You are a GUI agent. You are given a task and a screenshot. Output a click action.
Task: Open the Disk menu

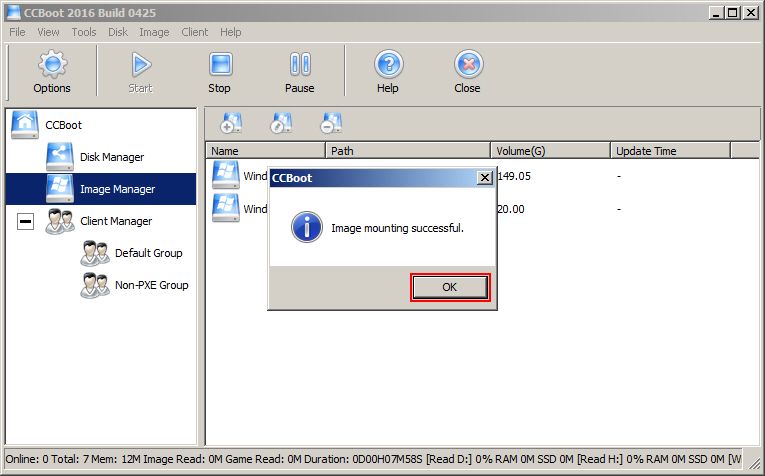tap(118, 32)
